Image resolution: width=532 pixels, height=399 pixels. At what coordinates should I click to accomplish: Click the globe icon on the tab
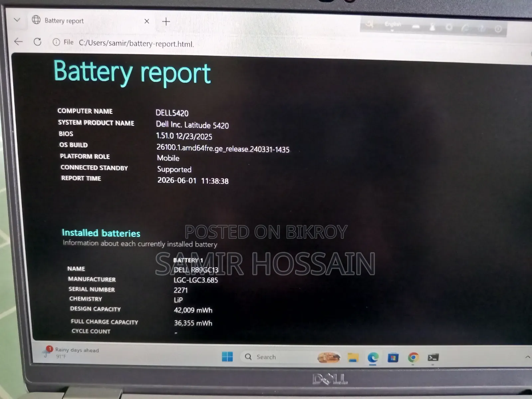[36, 20]
